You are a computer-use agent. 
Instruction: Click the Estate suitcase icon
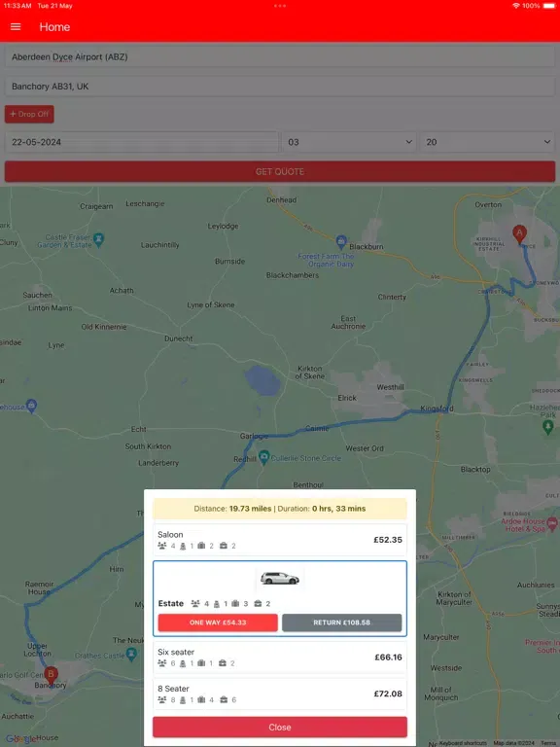(x=235, y=604)
